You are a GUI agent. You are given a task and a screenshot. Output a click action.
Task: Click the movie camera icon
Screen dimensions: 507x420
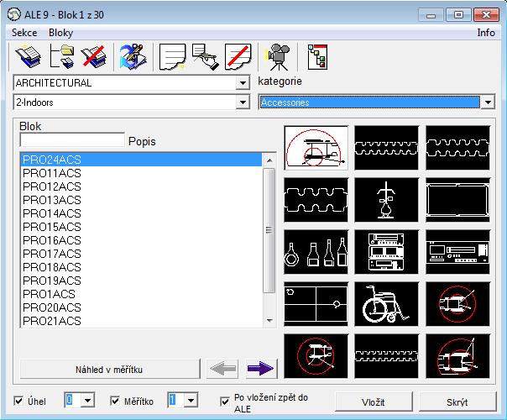pos(277,57)
